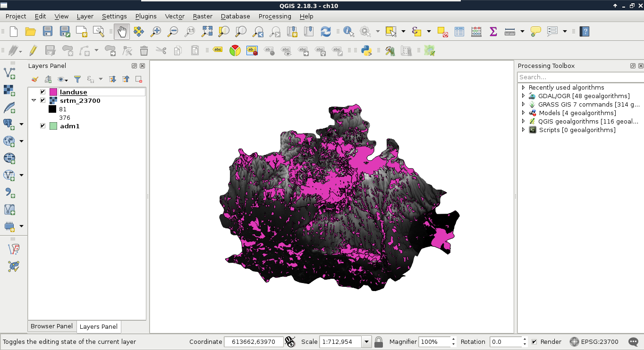644x350 pixels.
Task: Click the messages log speech bubble icon
Action: tap(633, 342)
